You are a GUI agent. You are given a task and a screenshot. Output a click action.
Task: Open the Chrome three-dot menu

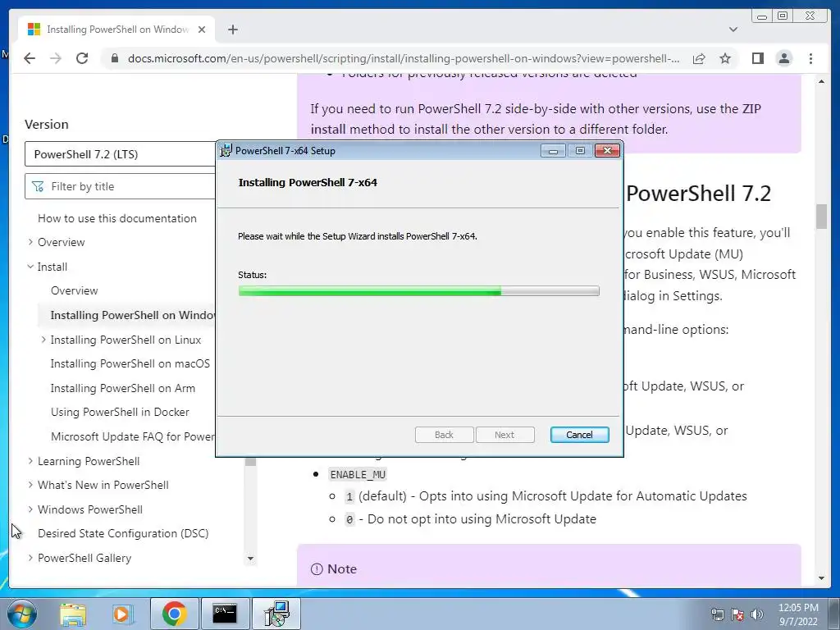pos(811,58)
